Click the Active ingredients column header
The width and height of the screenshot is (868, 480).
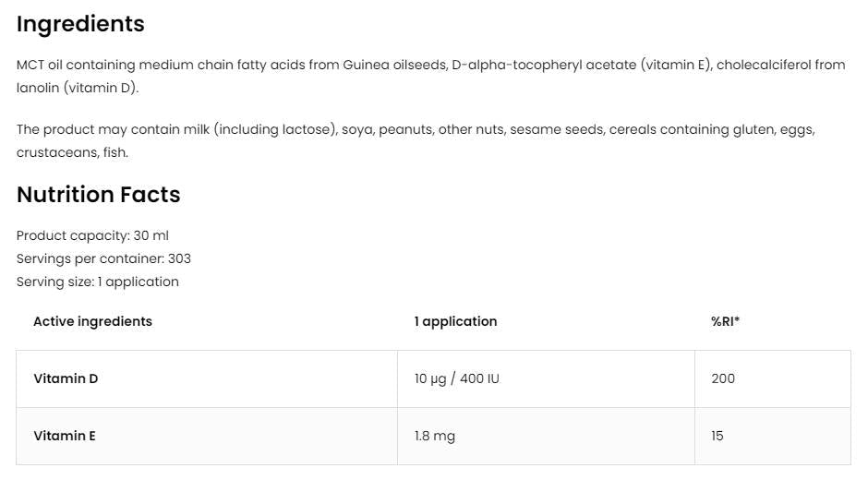pos(92,321)
